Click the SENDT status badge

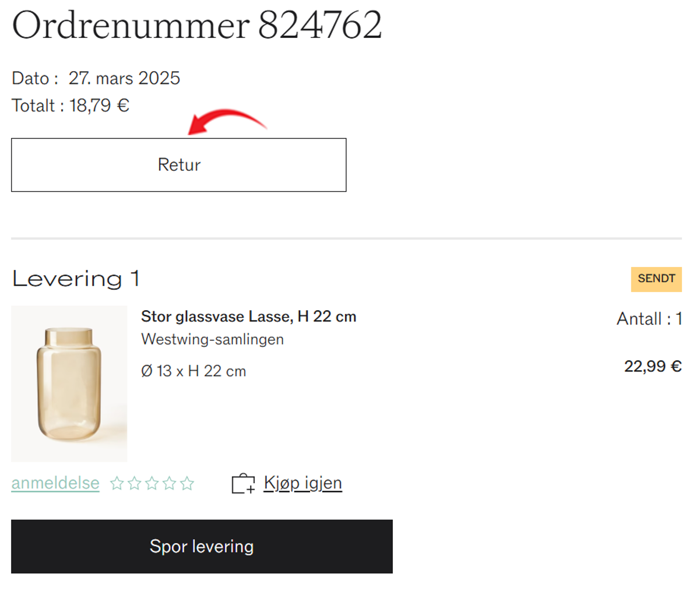click(x=656, y=279)
